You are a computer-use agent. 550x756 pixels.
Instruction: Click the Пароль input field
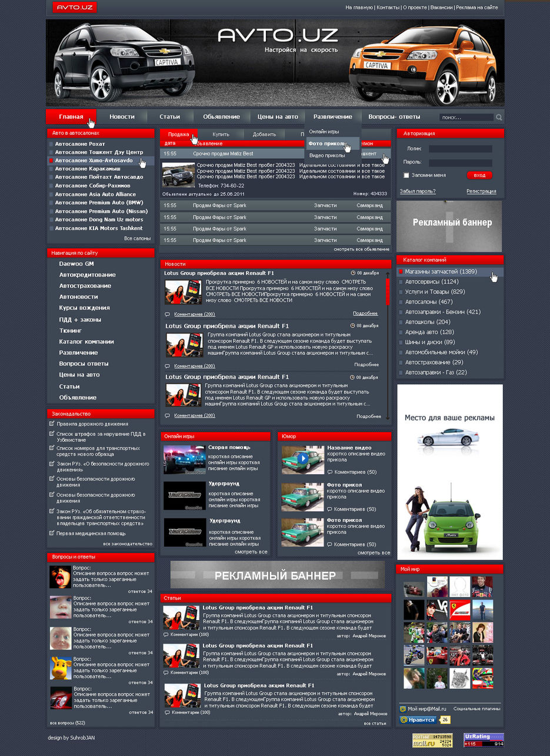tap(460, 162)
